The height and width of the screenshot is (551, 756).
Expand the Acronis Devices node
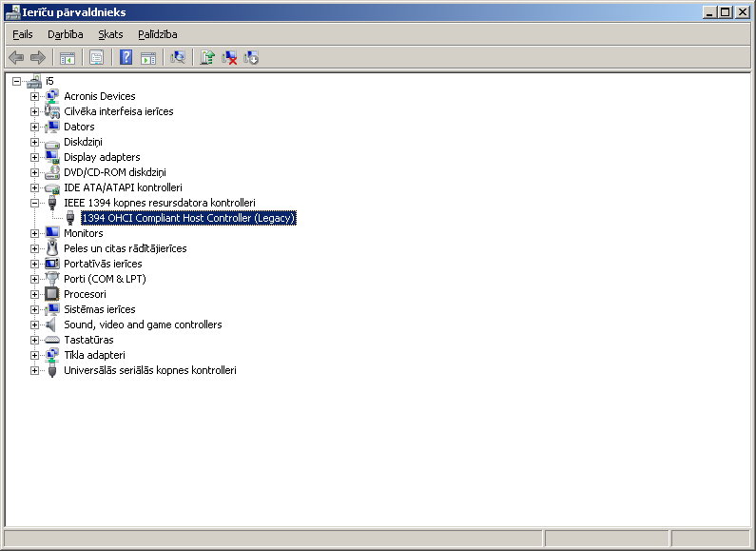pyautogui.click(x=35, y=96)
